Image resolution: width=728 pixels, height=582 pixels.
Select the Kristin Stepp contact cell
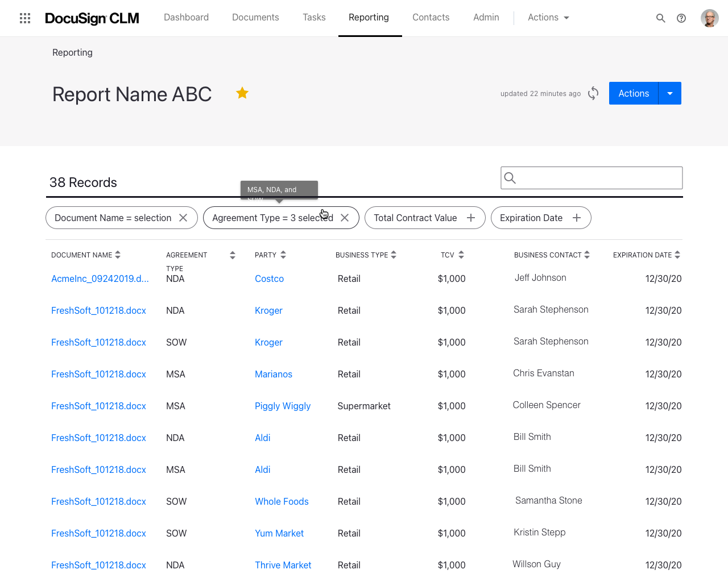pos(540,532)
